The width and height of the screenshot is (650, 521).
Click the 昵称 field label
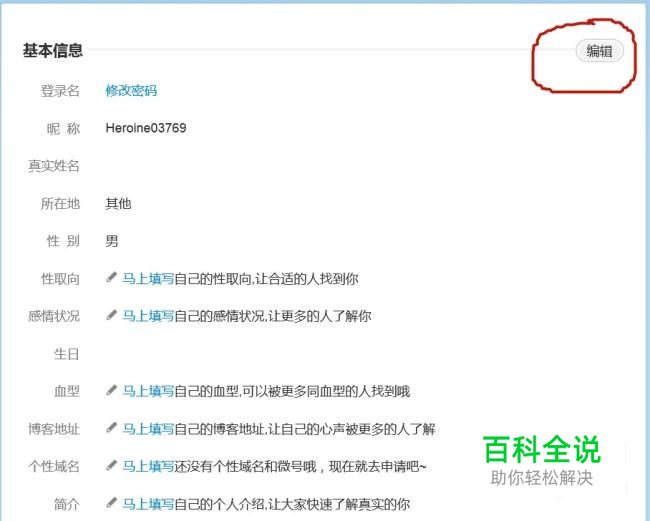point(63,128)
